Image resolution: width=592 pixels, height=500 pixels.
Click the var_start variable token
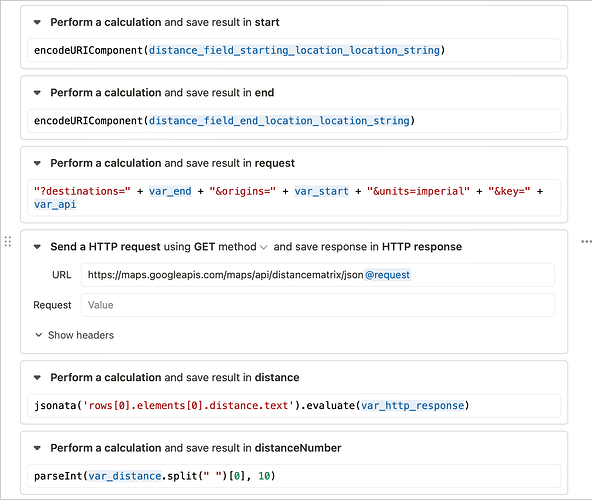click(322, 191)
